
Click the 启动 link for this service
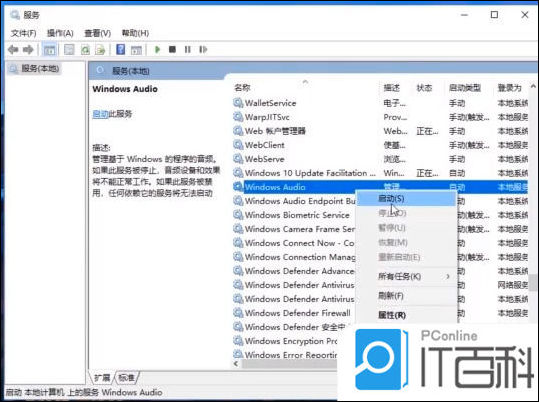(100, 114)
